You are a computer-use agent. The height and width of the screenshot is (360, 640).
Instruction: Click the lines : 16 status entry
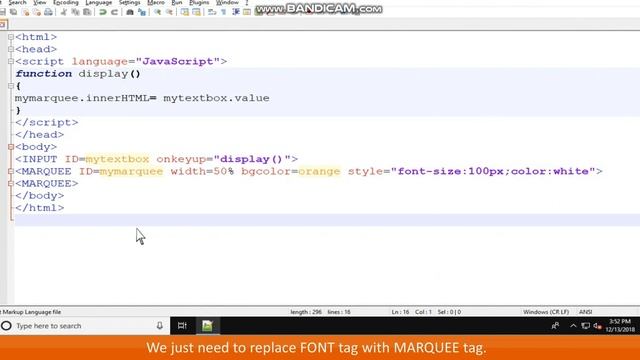tap(339, 312)
